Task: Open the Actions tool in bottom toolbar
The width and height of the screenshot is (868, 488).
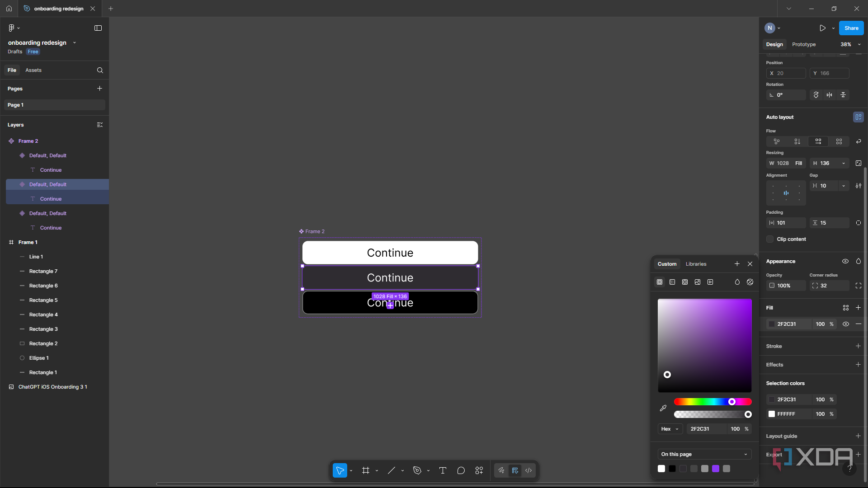Action: [479, 470]
